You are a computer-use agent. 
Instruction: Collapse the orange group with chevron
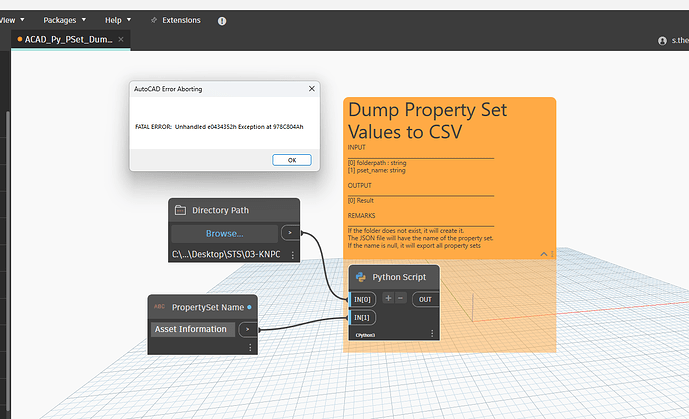click(544, 254)
